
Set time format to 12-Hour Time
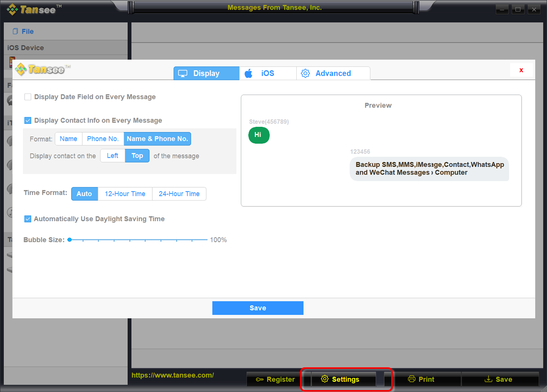click(125, 194)
